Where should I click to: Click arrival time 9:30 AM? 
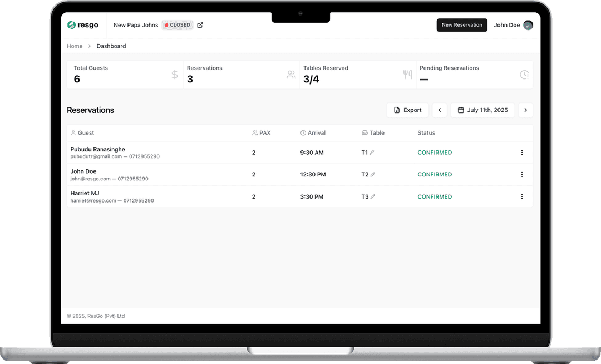click(312, 153)
